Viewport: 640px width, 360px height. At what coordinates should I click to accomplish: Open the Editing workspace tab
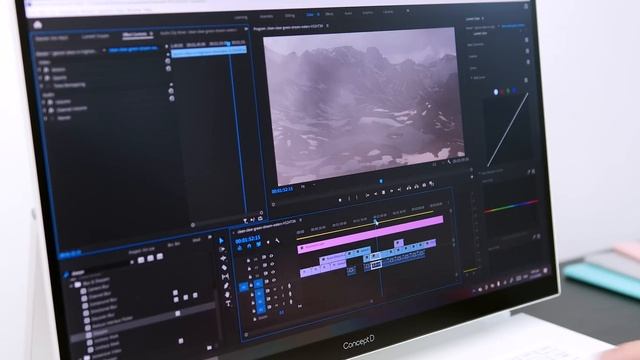pos(289,16)
